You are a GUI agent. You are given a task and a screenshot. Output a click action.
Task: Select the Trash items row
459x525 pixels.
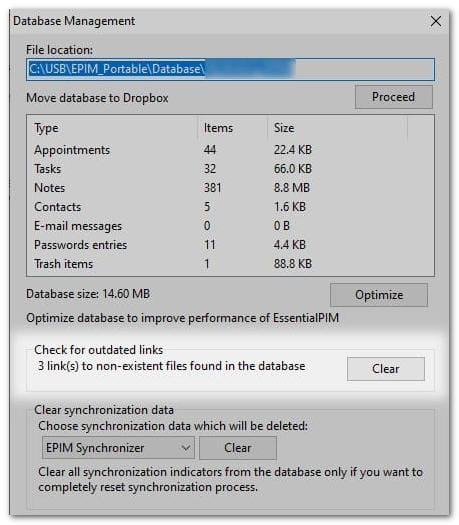click(230, 264)
